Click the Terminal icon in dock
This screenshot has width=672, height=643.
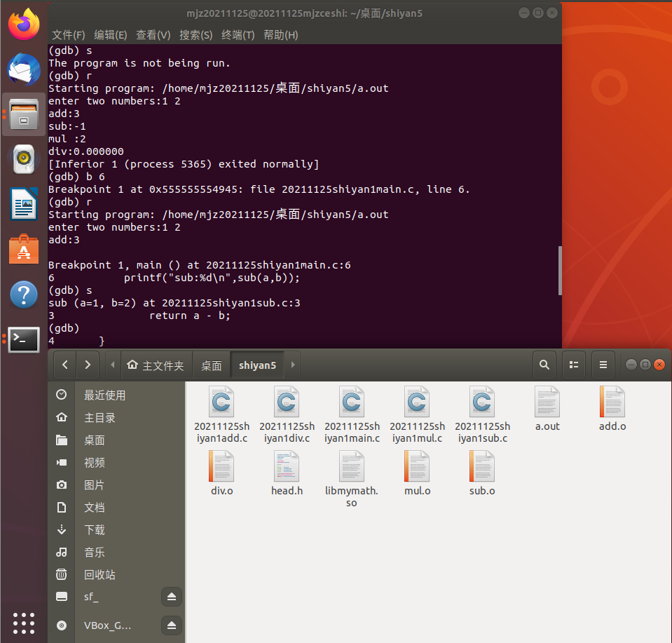pyautogui.click(x=24, y=339)
